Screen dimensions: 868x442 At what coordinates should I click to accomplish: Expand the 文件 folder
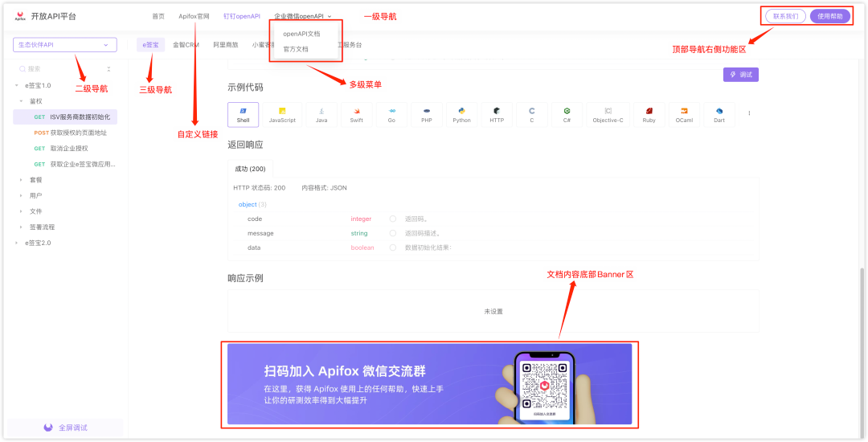[x=21, y=211]
